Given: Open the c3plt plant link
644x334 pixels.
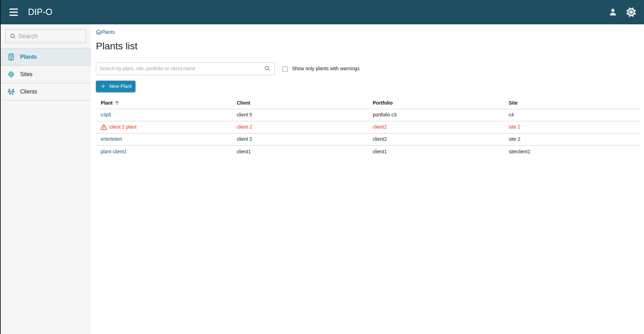Looking at the screenshot, I should (106, 115).
